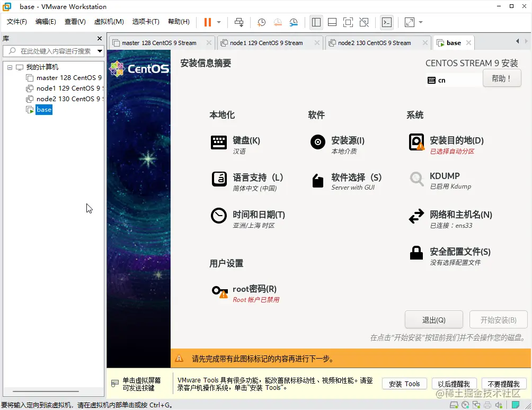Open the 选项卡(T) menu
Viewport: 532px width, 410px height.
[x=146, y=22]
